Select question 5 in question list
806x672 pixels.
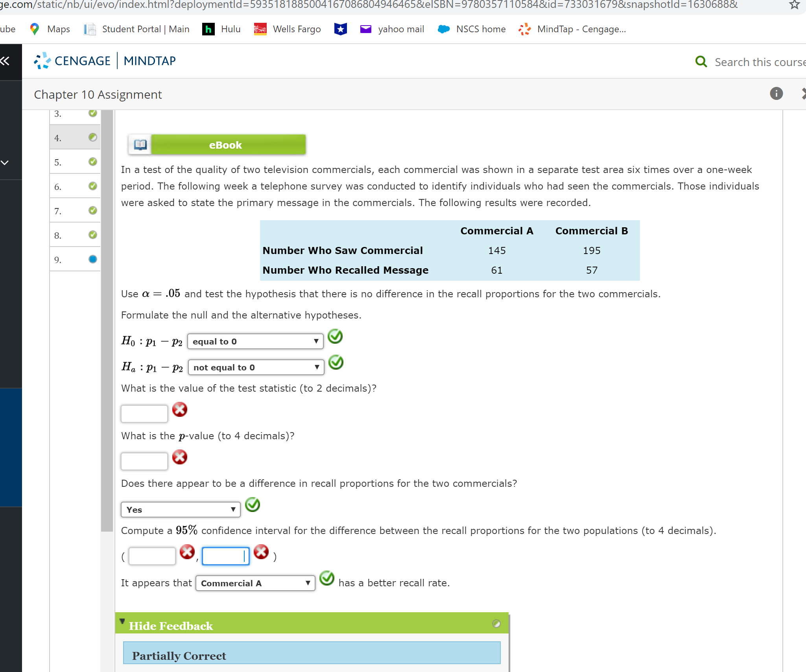(75, 162)
